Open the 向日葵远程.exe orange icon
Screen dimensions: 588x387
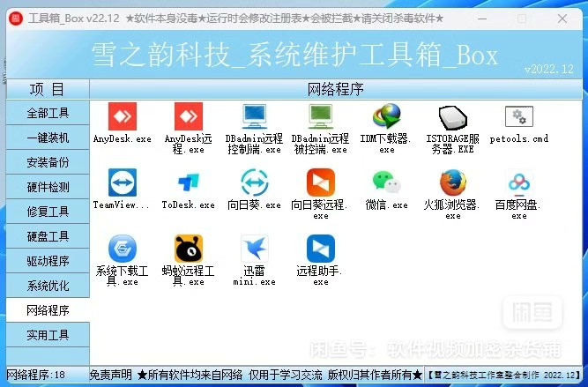pos(321,182)
